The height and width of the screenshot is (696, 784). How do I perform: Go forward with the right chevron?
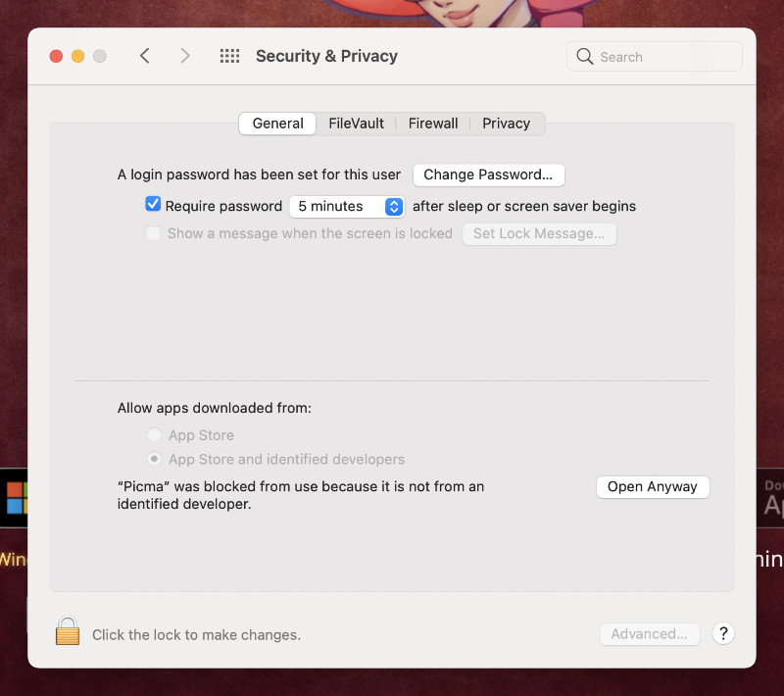tap(185, 56)
